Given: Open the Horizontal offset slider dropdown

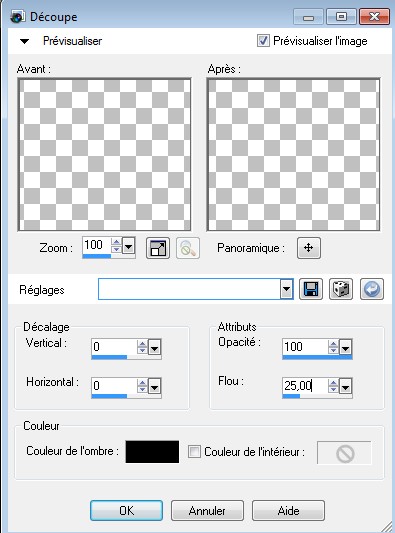Looking at the screenshot, I should pyautogui.click(x=154, y=386).
